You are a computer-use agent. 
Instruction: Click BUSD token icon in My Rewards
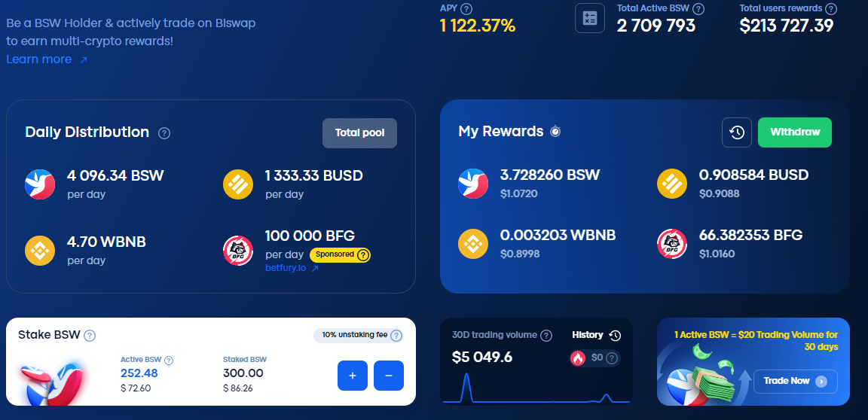[x=672, y=184]
